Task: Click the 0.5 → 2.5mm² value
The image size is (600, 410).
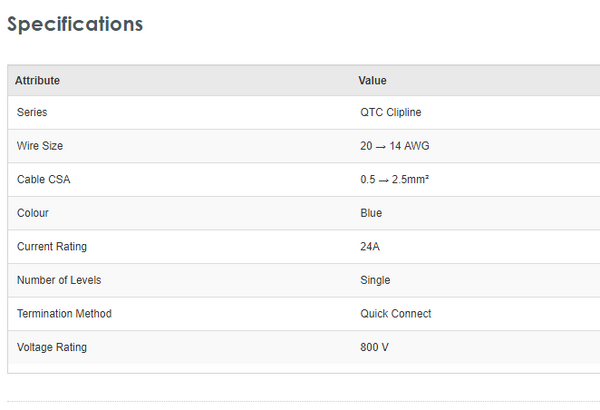Action: pos(395,180)
